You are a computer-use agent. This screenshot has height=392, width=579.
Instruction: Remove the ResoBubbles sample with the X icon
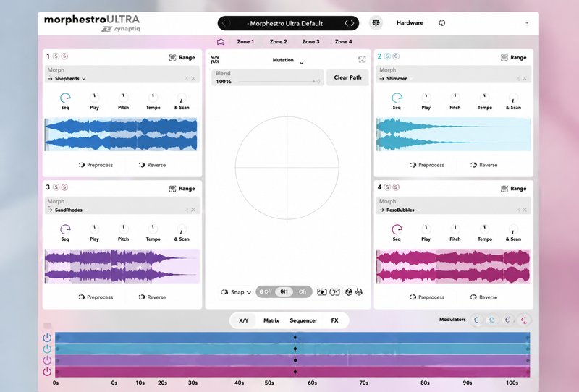point(525,210)
